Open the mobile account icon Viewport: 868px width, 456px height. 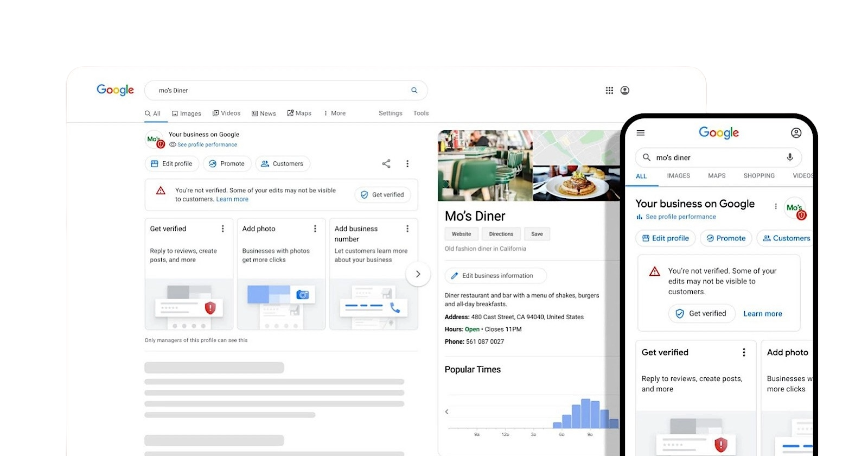coord(796,132)
